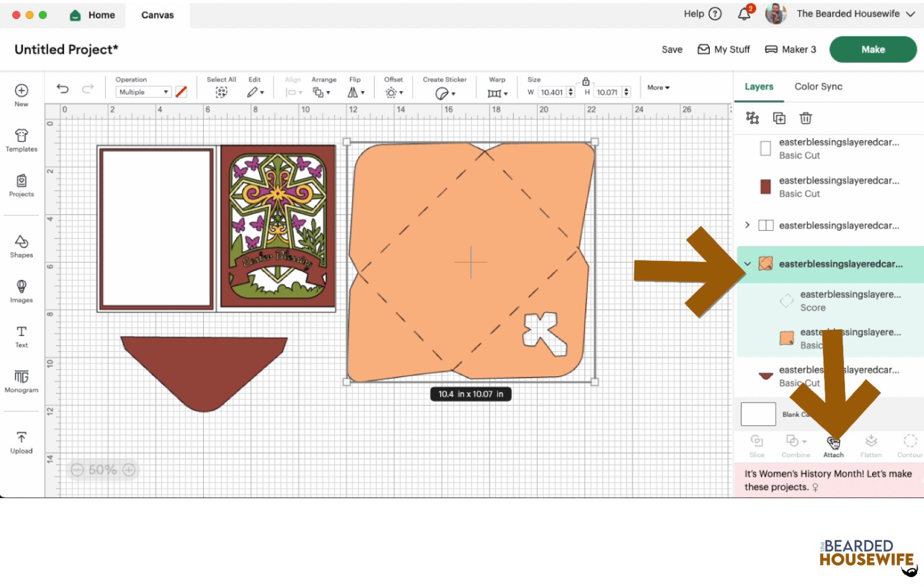
Task: Open the Operation dropdown
Action: click(x=143, y=92)
